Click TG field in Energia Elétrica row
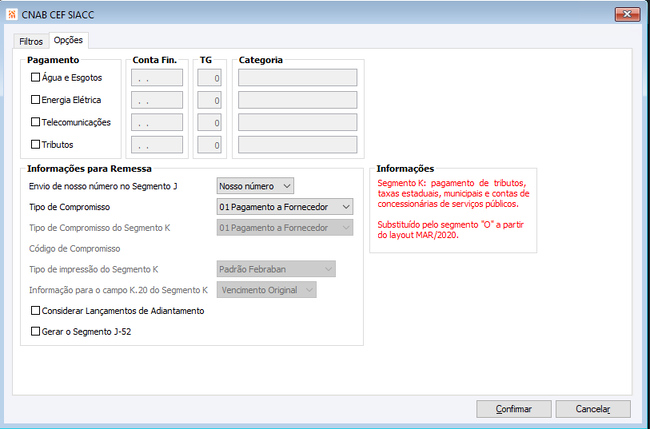This screenshot has height=429, width=650. tap(209, 100)
